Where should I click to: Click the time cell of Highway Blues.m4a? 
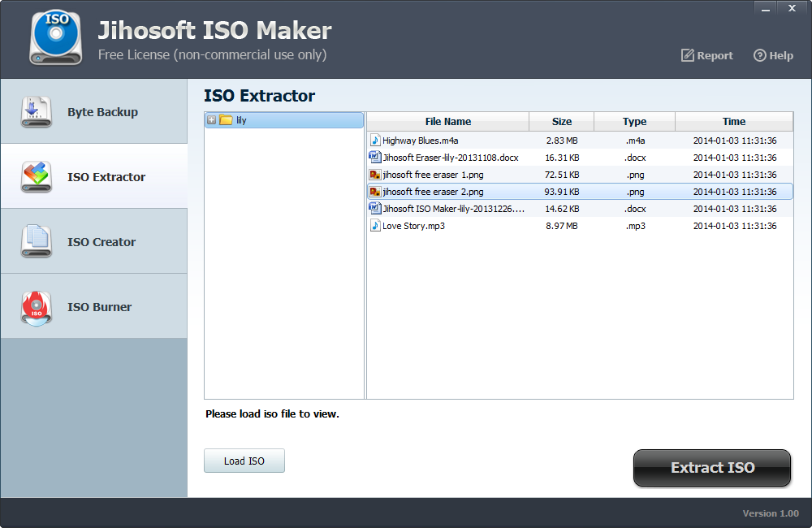735,141
